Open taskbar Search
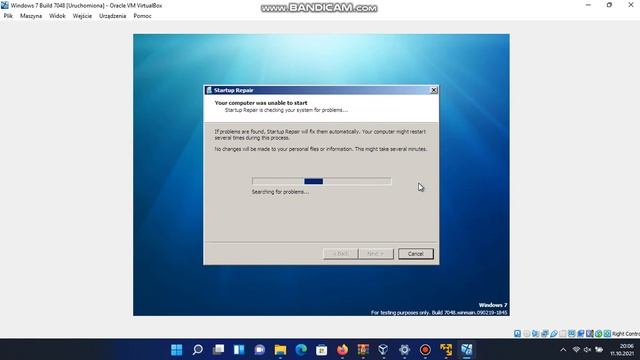640x360 pixels. coord(198,350)
